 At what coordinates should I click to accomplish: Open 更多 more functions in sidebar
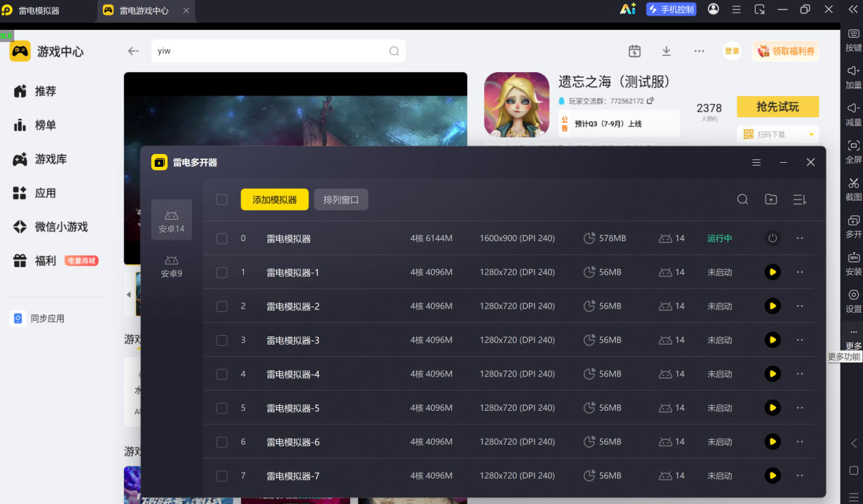click(853, 338)
